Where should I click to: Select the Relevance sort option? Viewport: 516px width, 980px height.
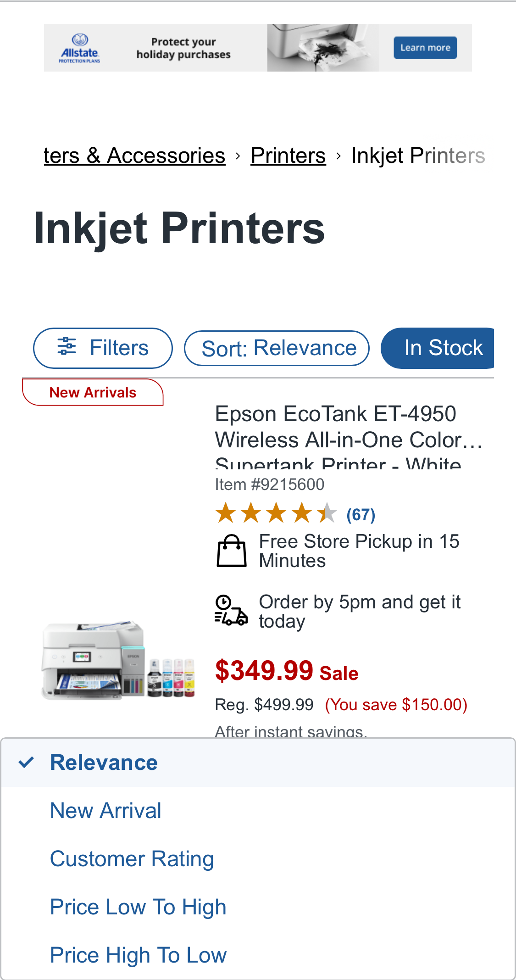point(104,763)
